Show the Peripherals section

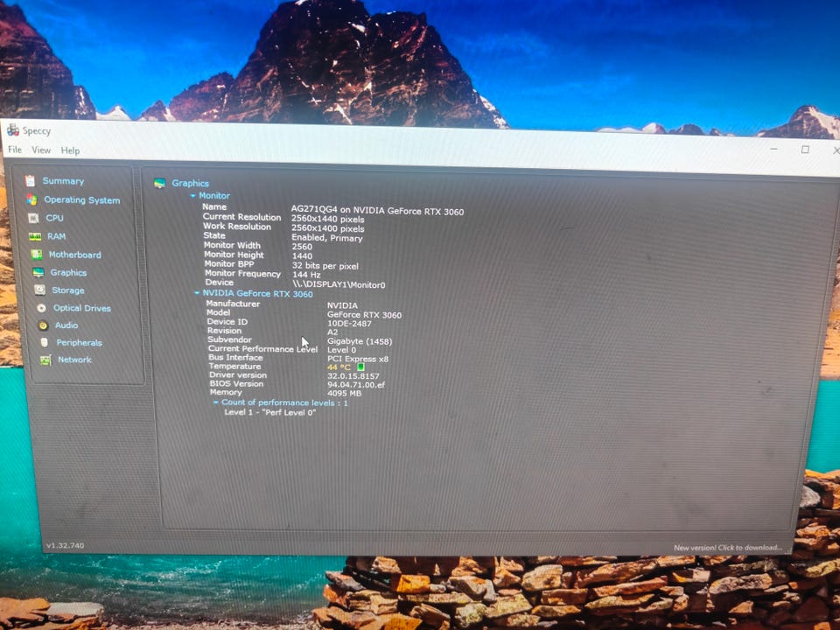[x=80, y=343]
